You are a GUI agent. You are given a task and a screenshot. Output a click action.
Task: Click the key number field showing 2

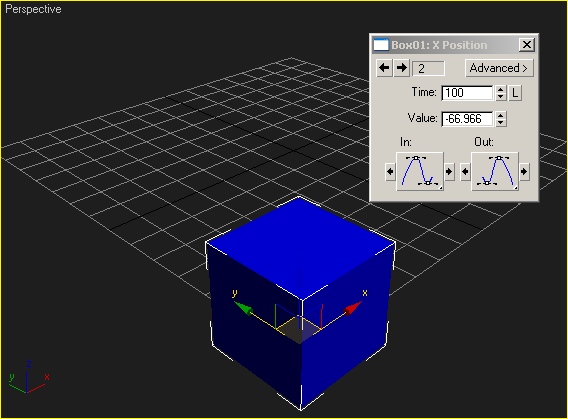point(429,68)
